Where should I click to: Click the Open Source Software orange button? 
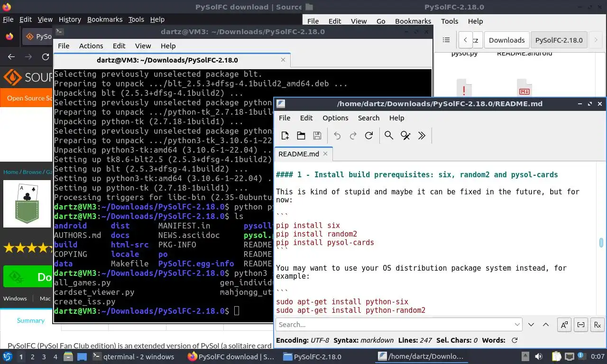click(28, 98)
